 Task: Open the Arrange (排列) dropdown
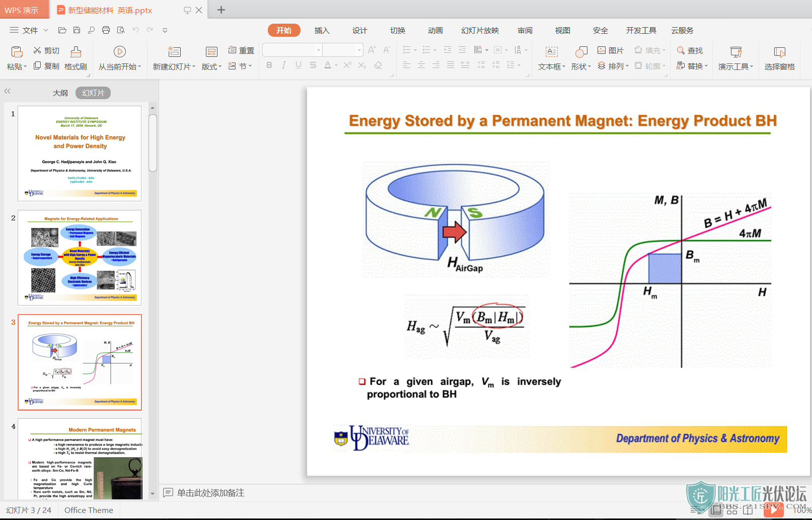tap(613, 66)
